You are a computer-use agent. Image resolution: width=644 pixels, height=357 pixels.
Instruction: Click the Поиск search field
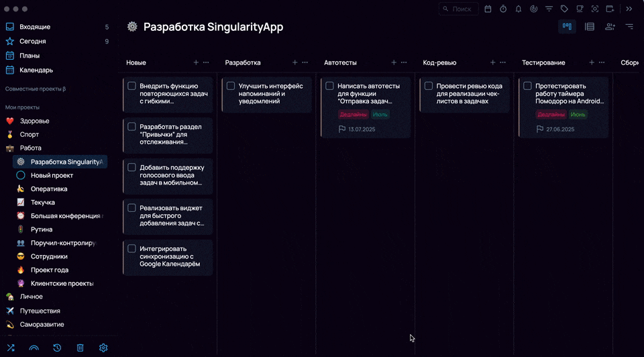pos(458,9)
